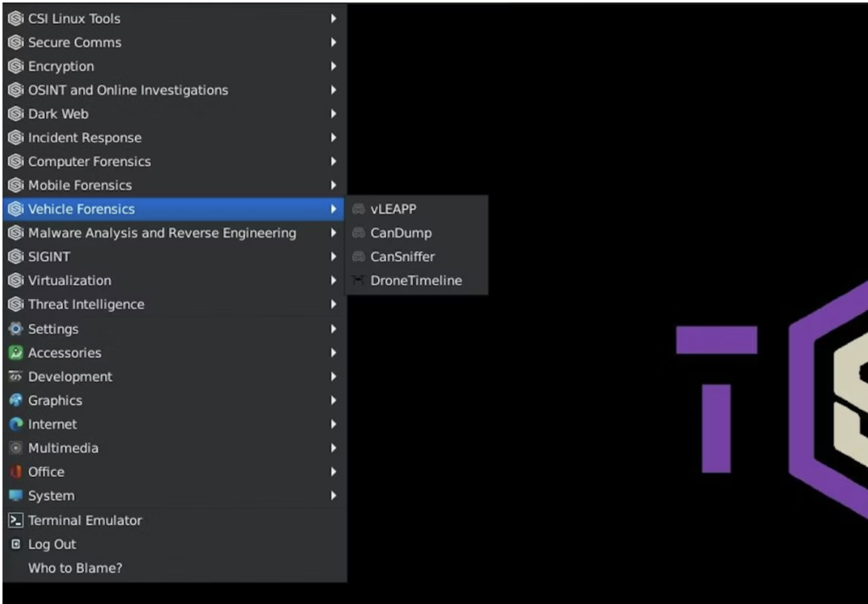Open OSINT and Online Investigations menu

tap(175, 90)
